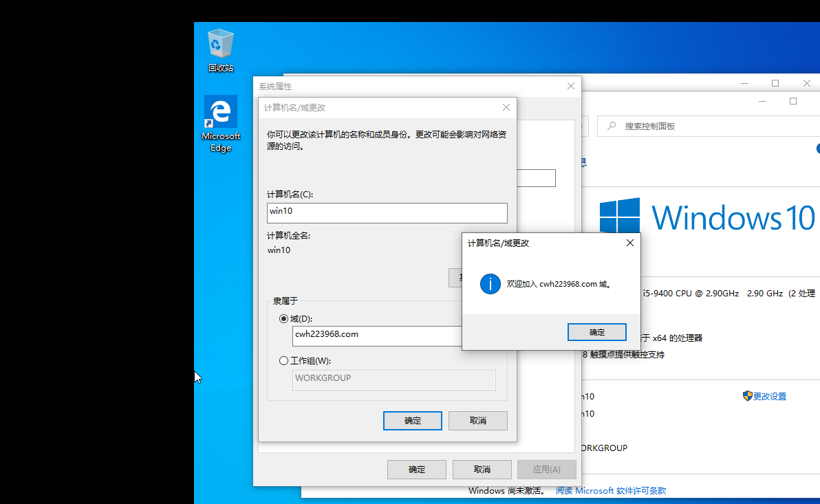Open 阅读 Microsoft 软件许可条款 link

(611, 490)
